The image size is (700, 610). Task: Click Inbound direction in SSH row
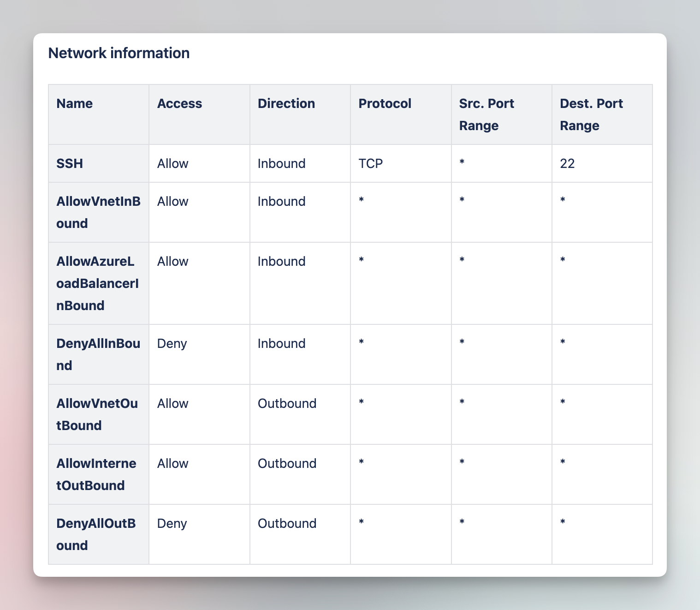(281, 163)
